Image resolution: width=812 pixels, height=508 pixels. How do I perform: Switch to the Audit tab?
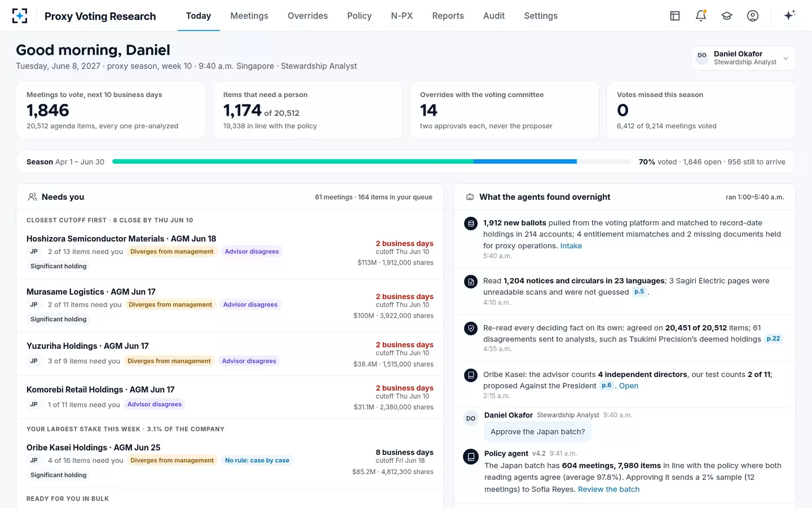pos(494,16)
